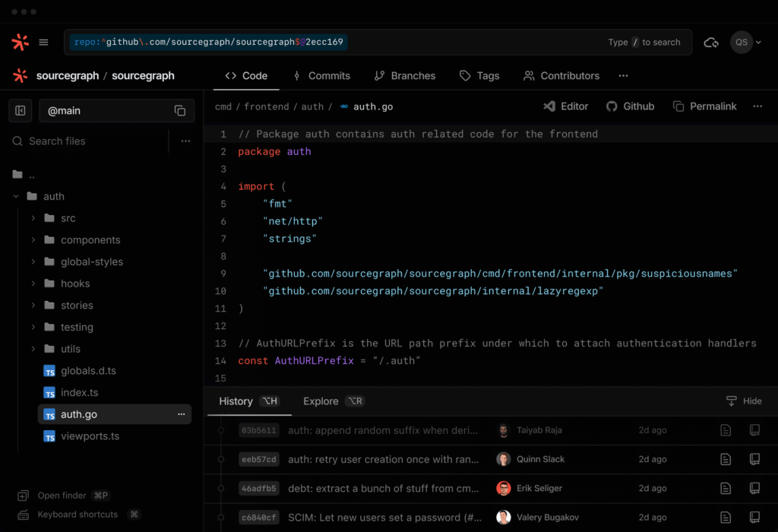This screenshot has height=532, width=778.
Task: Switch to the Explore panel tab
Action: 321,401
